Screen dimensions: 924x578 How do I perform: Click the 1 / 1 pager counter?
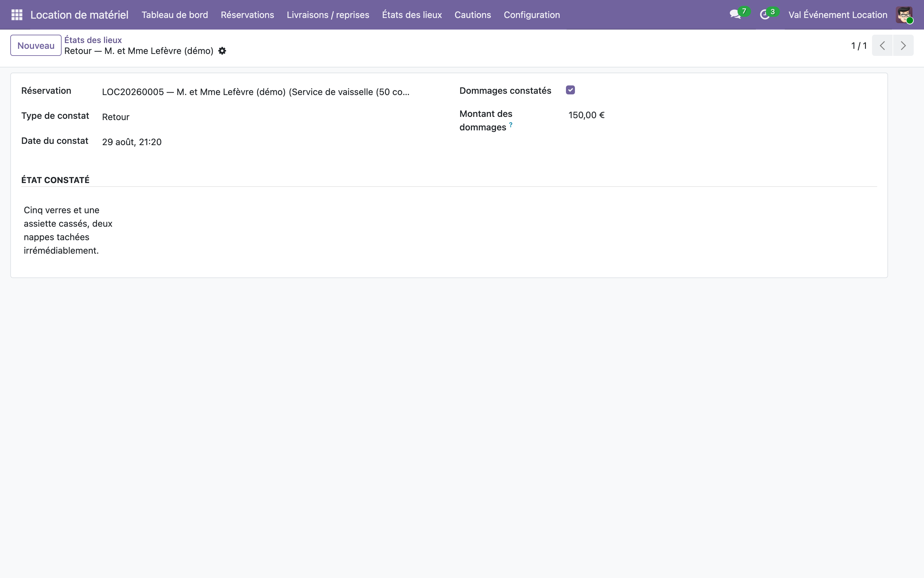859,46
